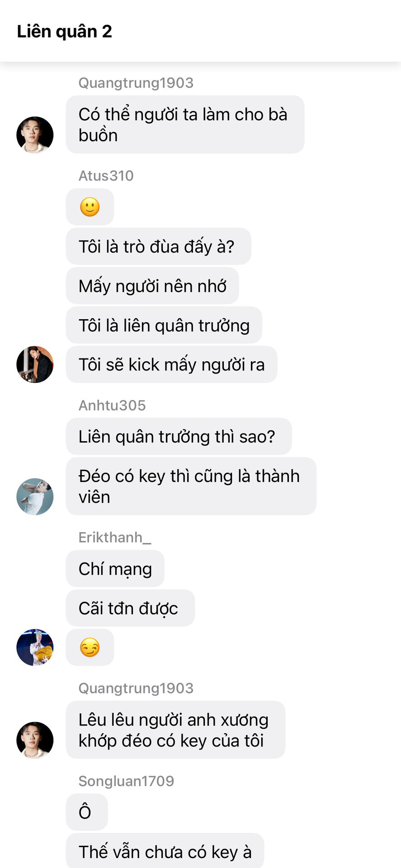Open the Songluan1709 username label

[126, 781]
